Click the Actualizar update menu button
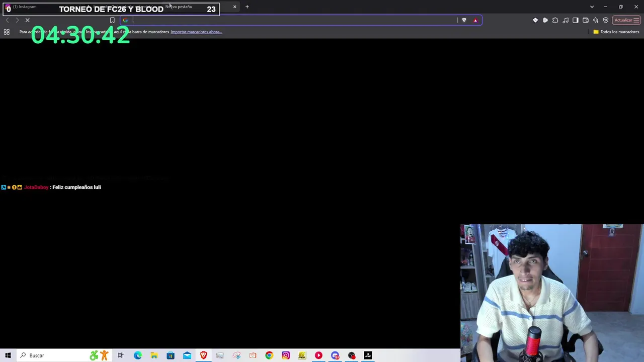Viewport: 644px width, 362px height. [x=626, y=20]
